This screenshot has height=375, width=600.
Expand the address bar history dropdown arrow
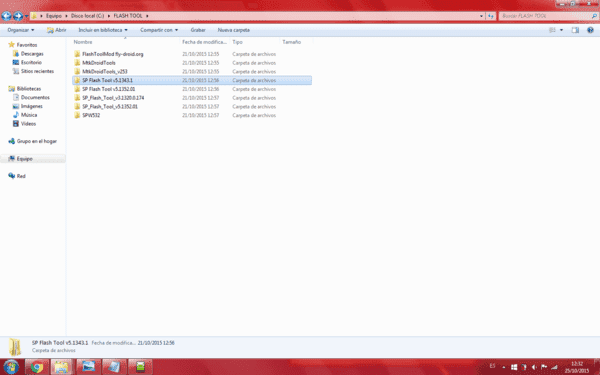pos(481,16)
